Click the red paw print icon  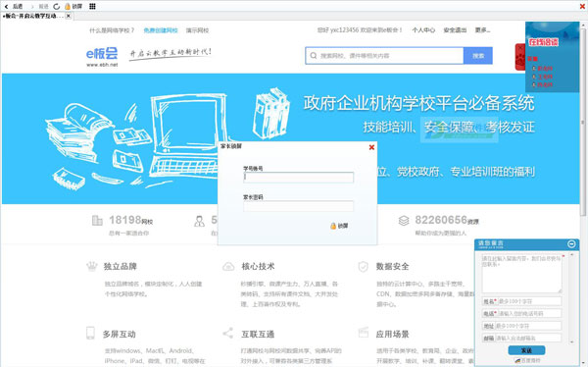[520, 60]
